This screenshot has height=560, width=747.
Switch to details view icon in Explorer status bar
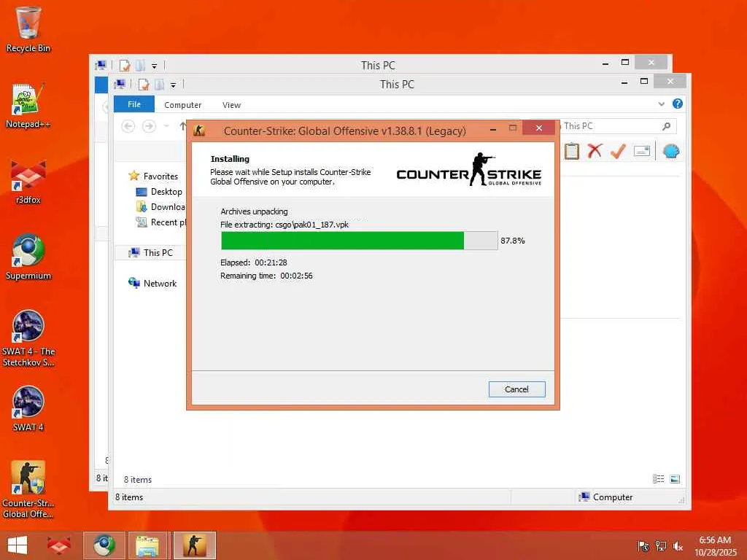point(659,479)
